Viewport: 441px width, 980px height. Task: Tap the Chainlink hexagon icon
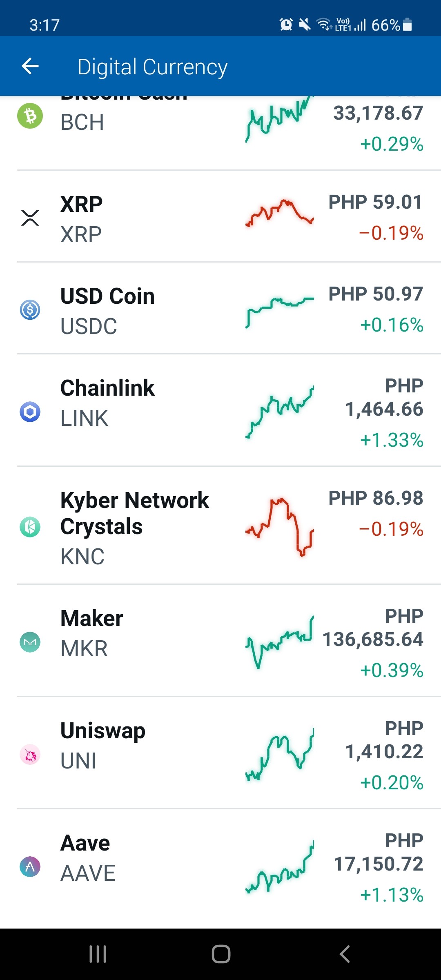(30, 412)
